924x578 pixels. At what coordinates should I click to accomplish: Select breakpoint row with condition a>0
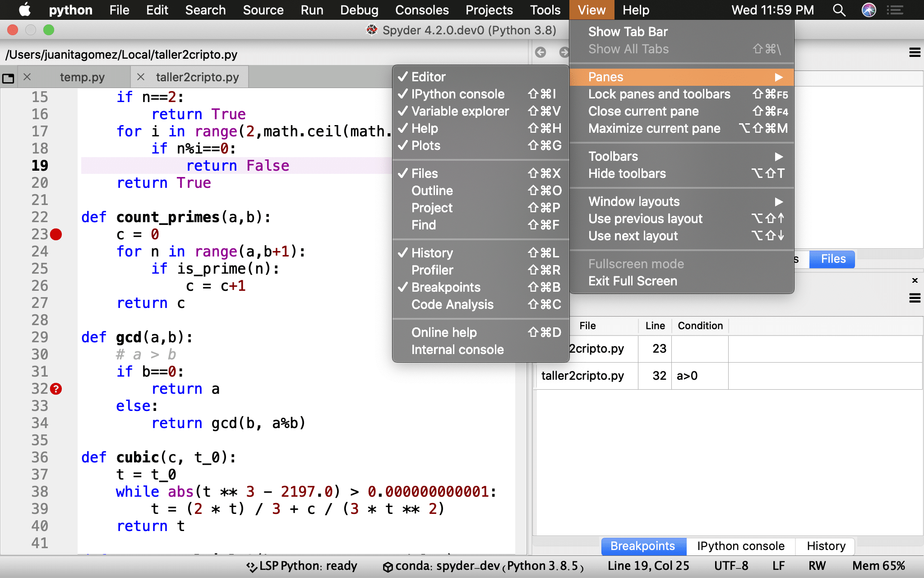pos(729,376)
